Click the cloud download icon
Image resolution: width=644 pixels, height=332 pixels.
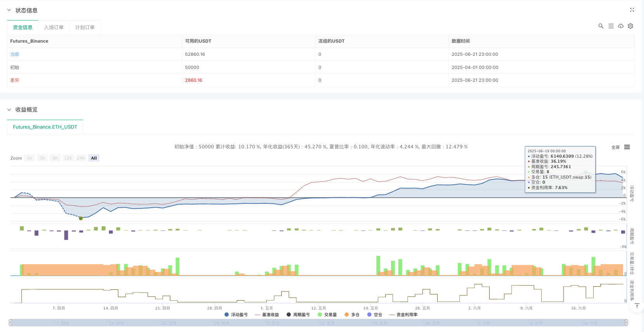[621, 26]
